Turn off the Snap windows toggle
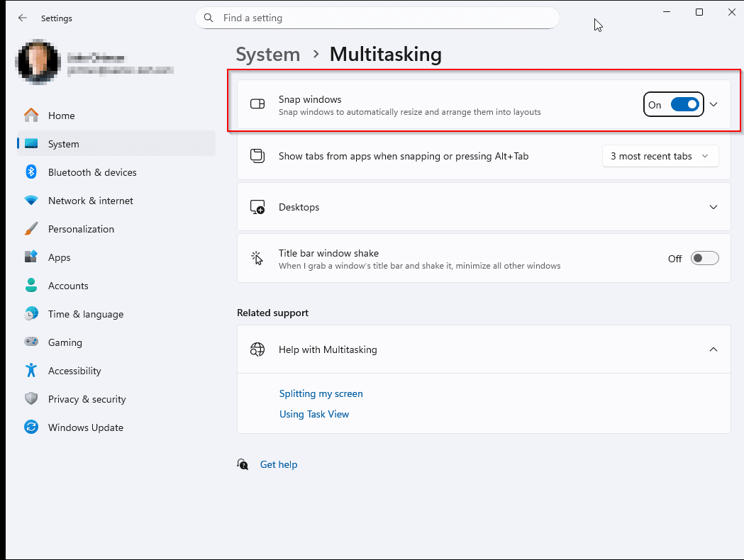Screen dimensions: 744x560 tap(685, 105)
